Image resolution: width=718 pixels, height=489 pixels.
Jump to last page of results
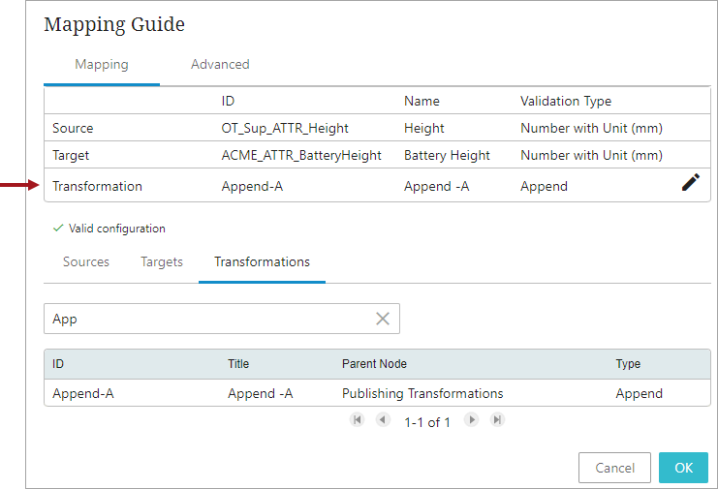coord(497,419)
